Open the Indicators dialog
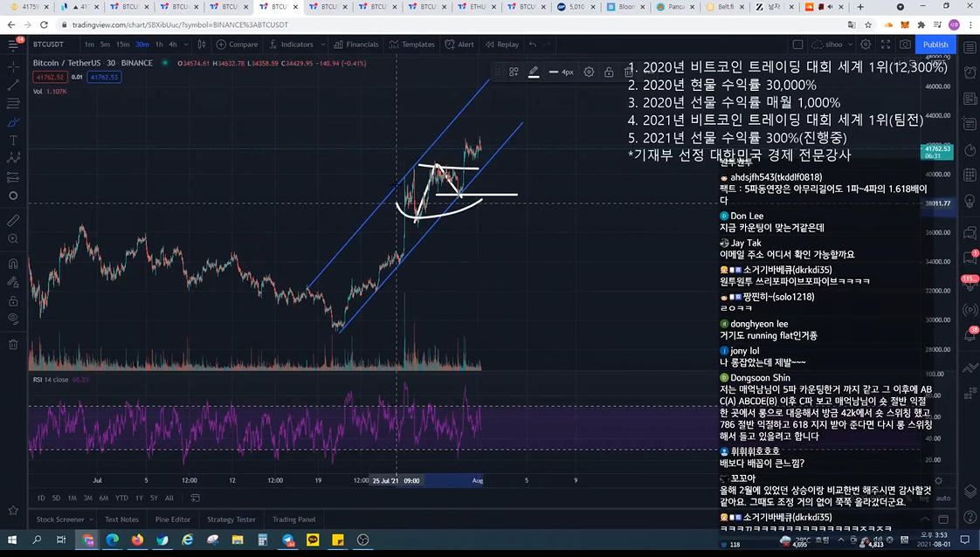Viewport: 980px width, 557px height. [291, 45]
